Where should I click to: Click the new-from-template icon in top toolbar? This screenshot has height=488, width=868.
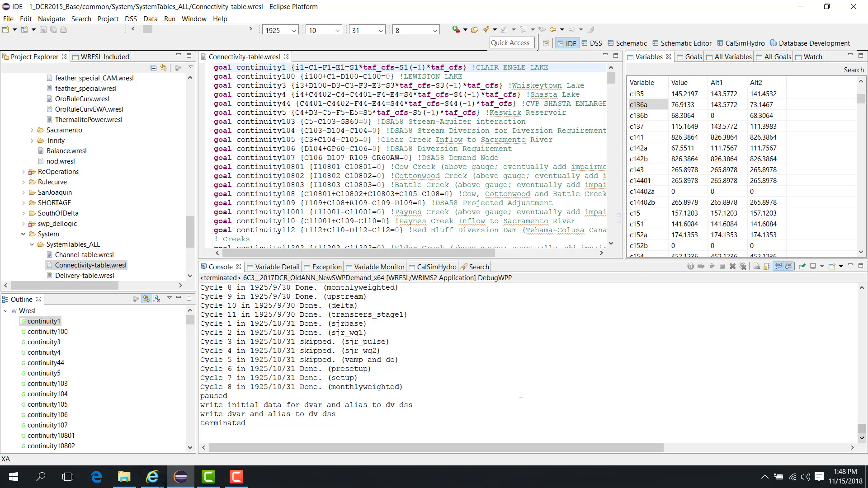coord(24,30)
